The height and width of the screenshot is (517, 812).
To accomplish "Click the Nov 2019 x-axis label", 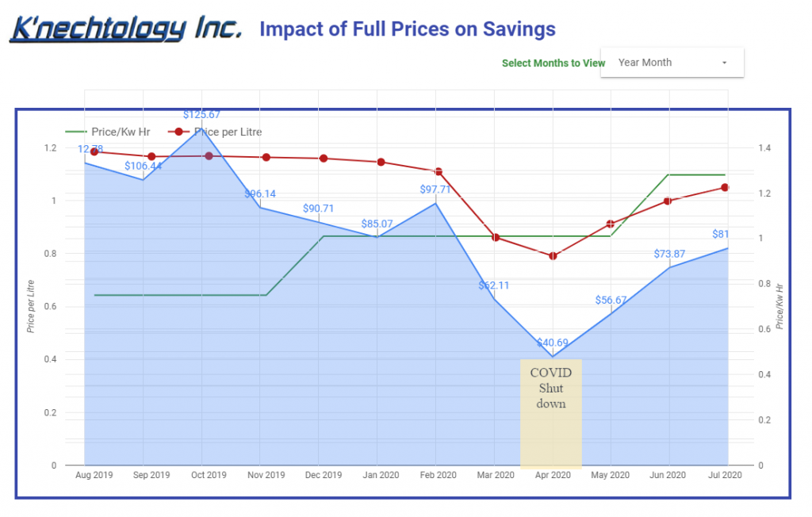I will [x=266, y=476].
